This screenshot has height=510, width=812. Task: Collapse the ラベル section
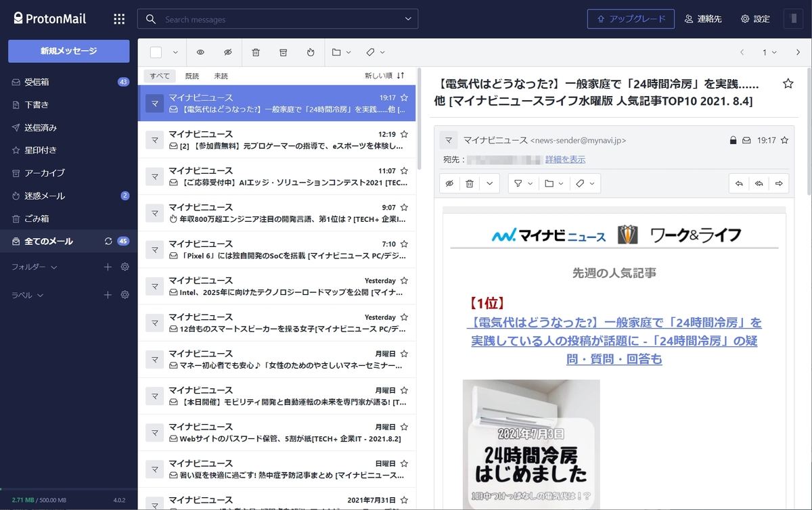click(x=28, y=295)
